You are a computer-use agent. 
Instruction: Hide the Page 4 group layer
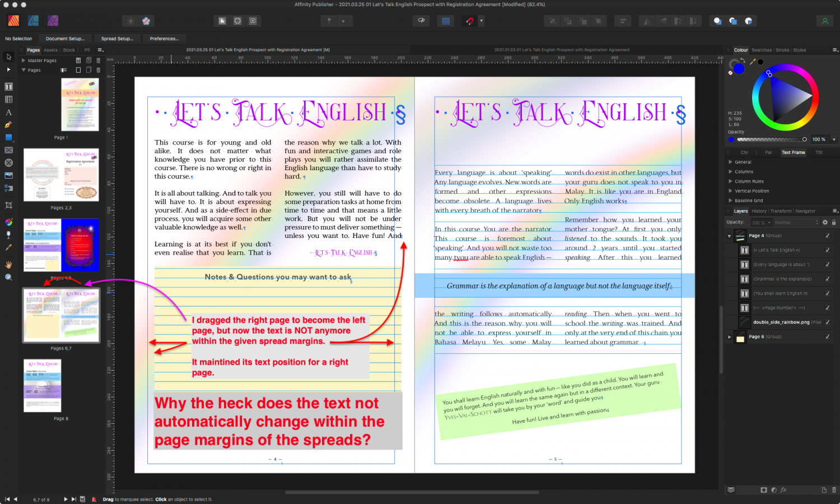tap(828, 236)
